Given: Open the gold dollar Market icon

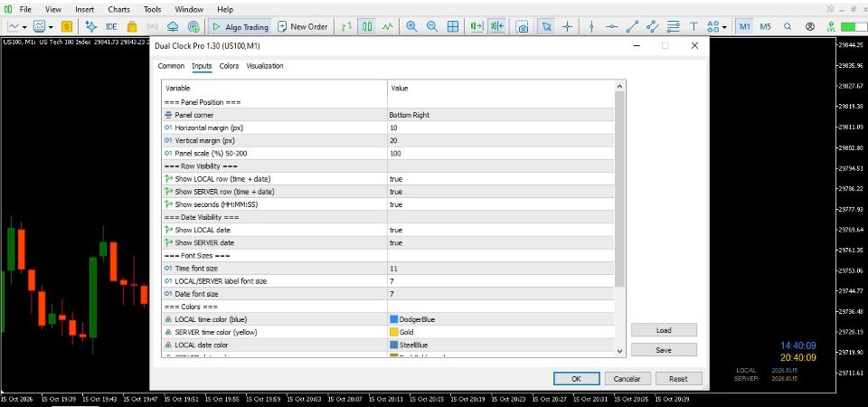Looking at the screenshot, I should pos(67,26).
